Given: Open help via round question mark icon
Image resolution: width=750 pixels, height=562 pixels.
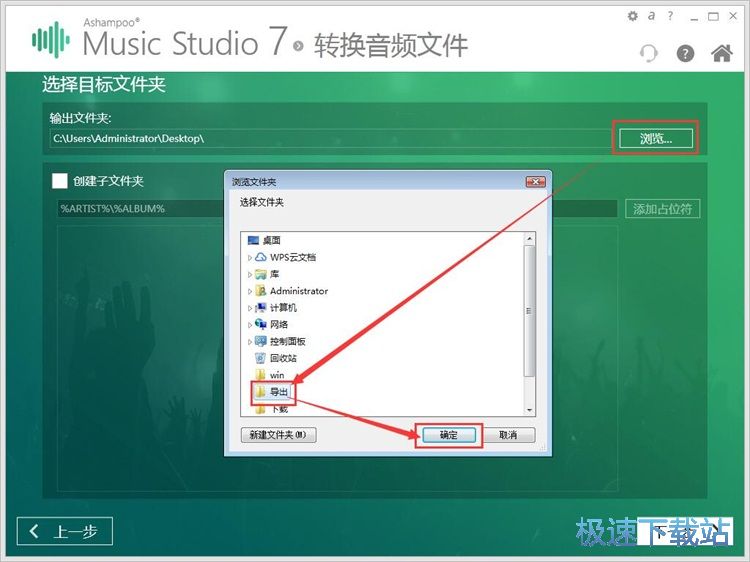Looking at the screenshot, I should point(685,53).
